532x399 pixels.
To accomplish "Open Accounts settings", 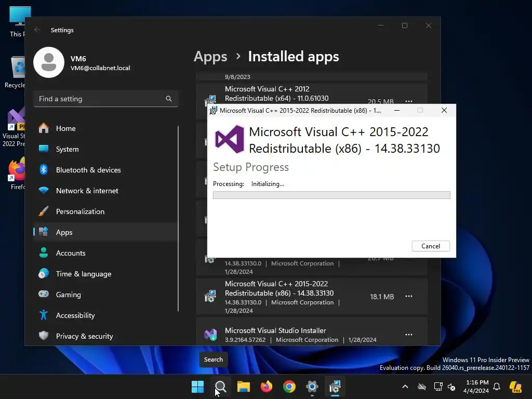I will pyautogui.click(x=105, y=253).
